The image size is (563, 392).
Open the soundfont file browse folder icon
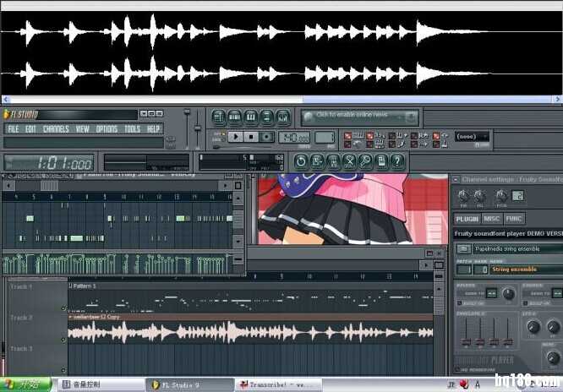coord(463,248)
